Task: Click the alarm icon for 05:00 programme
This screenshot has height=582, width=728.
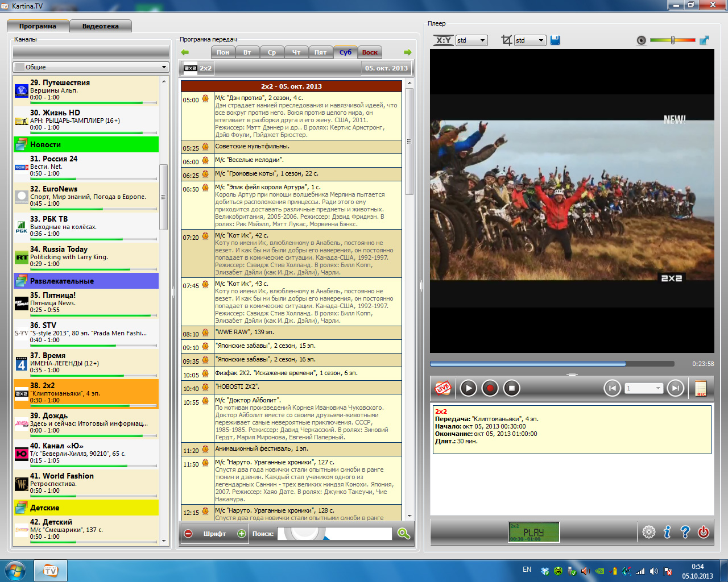Action: pos(205,99)
